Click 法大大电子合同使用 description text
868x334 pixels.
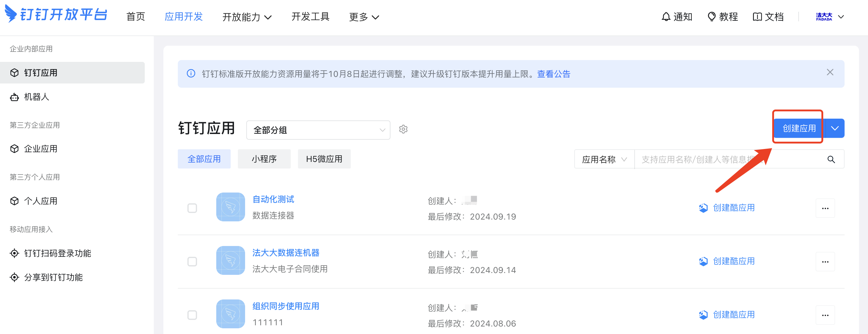[x=290, y=269]
